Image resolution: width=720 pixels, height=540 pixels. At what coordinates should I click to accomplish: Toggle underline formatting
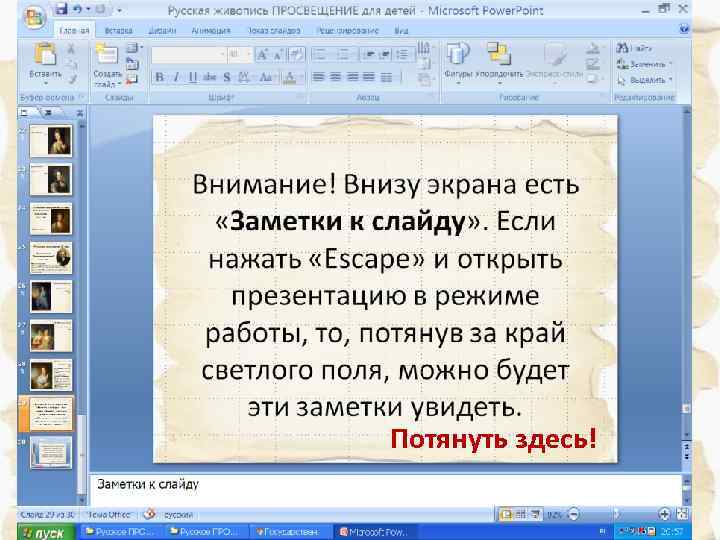(x=193, y=77)
